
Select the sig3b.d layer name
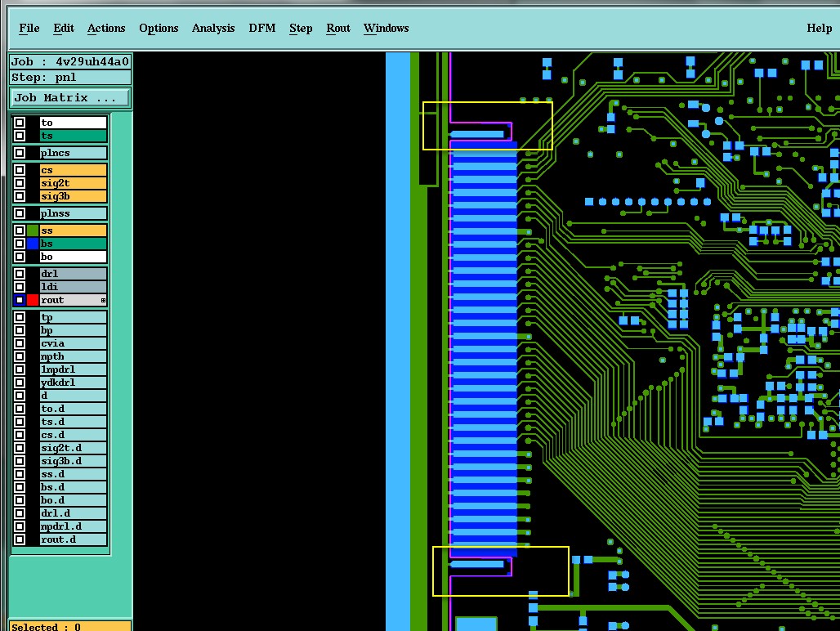pos(74,461)
